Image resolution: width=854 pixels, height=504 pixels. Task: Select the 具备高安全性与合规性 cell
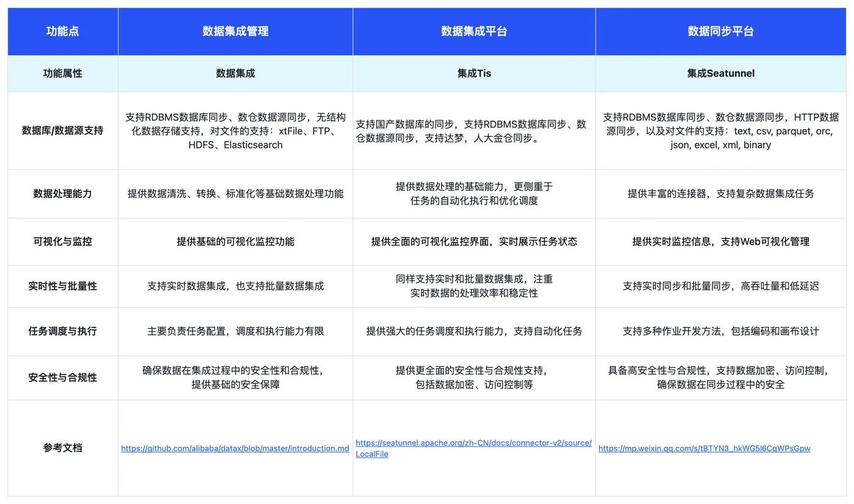721,377
